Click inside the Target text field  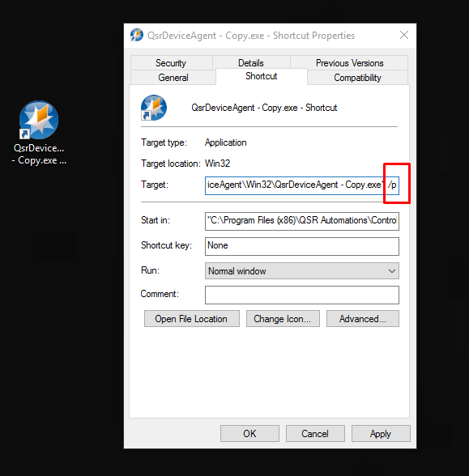302,185
